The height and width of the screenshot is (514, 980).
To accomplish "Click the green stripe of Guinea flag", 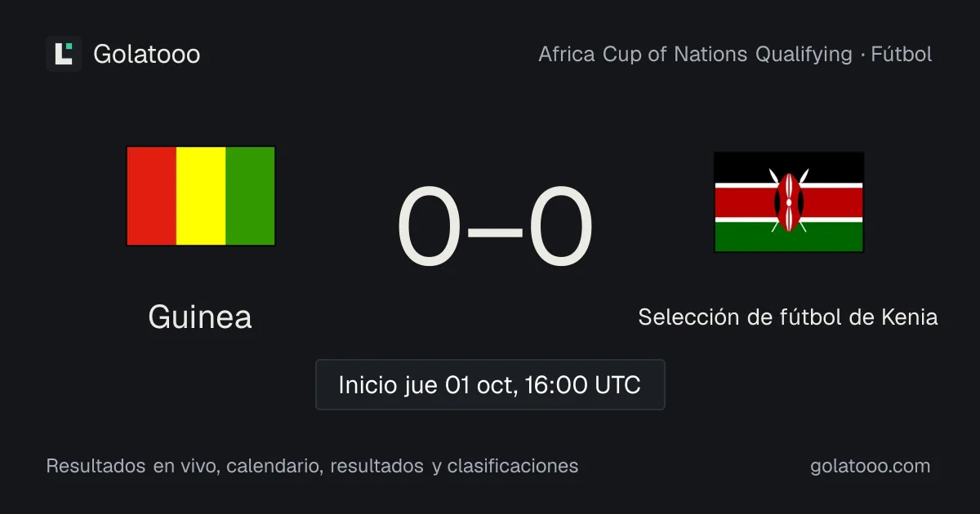I will [251, 196].
